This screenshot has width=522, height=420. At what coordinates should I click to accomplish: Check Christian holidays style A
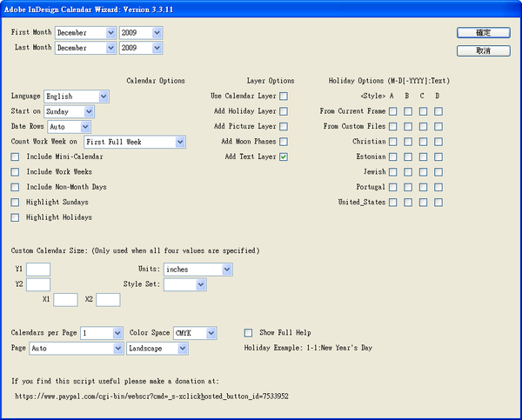point(393,142)
